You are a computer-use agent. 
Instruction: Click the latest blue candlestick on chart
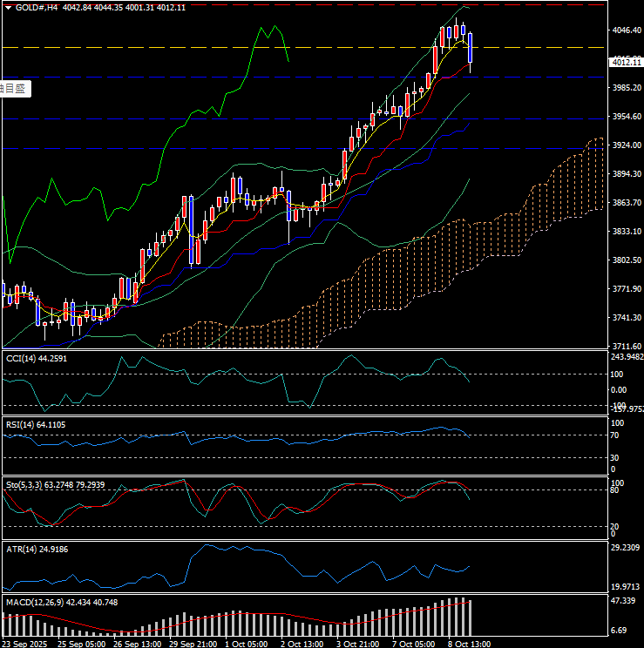click(471, 49)
